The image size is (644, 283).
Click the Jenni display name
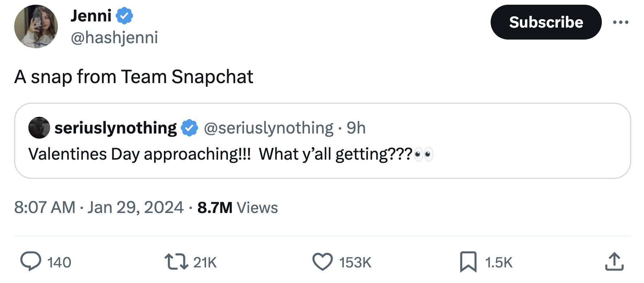pos(91,16)
